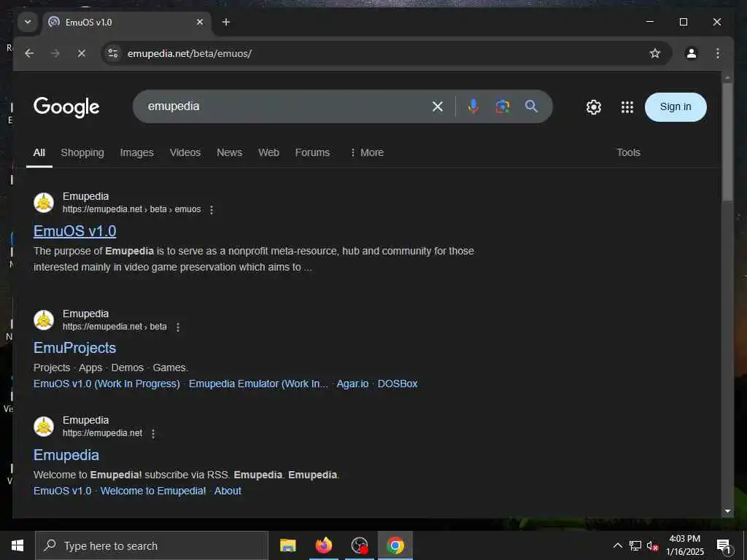Open the more options menu for https://emupedia.net result
The width and height of the screenshot is (747, 560).
click(x=153, y=434)
